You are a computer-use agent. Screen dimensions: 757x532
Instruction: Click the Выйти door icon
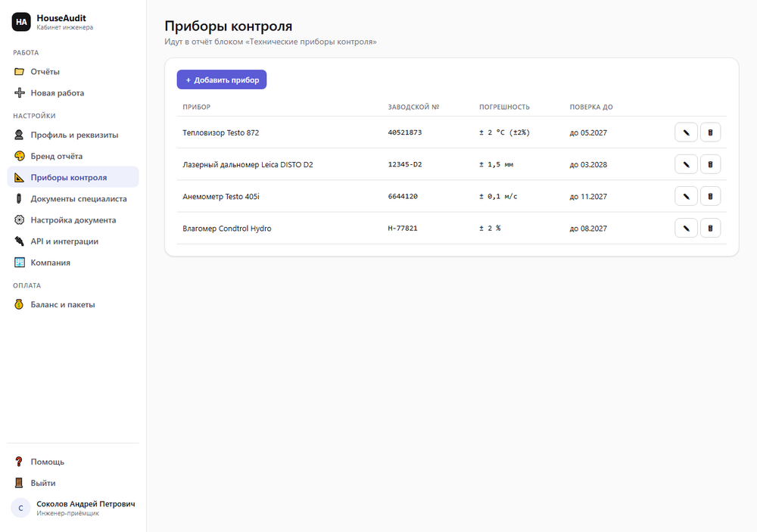[x=20, y=483]
